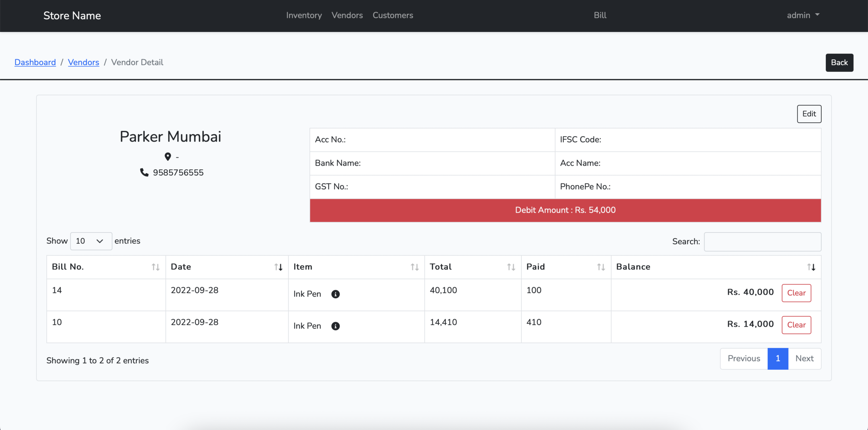Viewport: 868px width, 430px height.
Task: Sort table by Total column
Action: click(473, 267)
